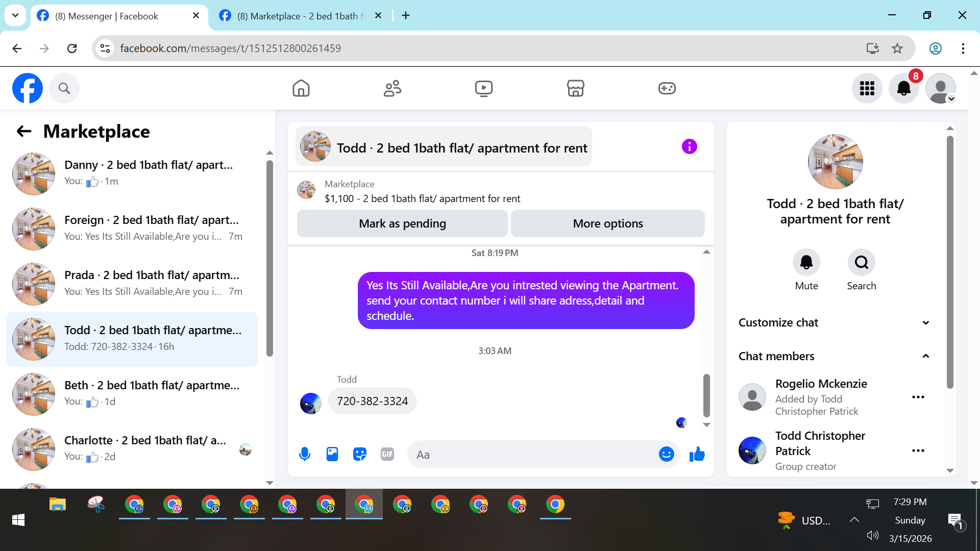
Task: Close the Marketplace browser tab
Action: click(378, 16)
